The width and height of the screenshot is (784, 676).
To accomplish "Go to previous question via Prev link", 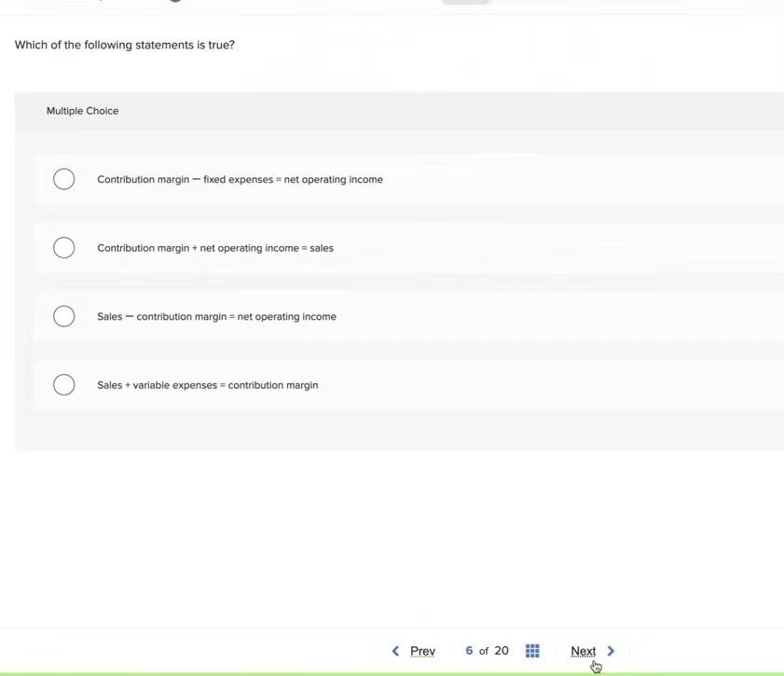I will pos(422,651).
